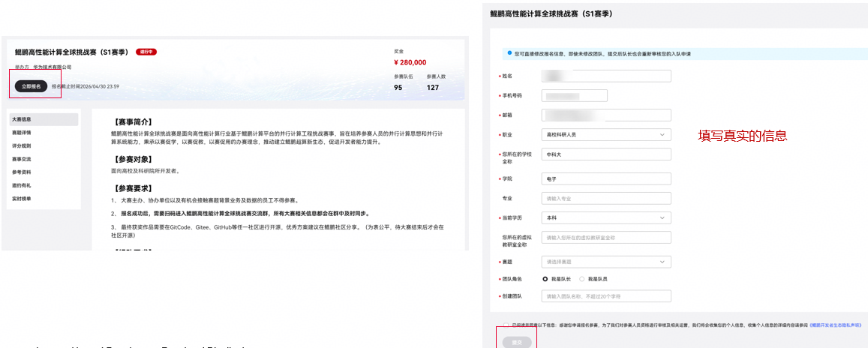Focus the 创建团队 team name input
Screen dimensions: 868x348
606,296
